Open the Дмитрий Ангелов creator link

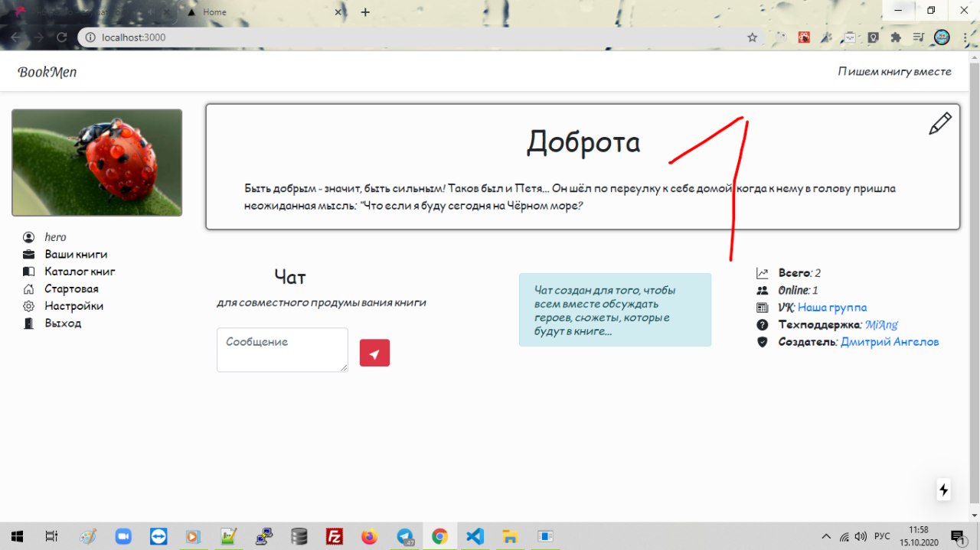pos(890,342)
